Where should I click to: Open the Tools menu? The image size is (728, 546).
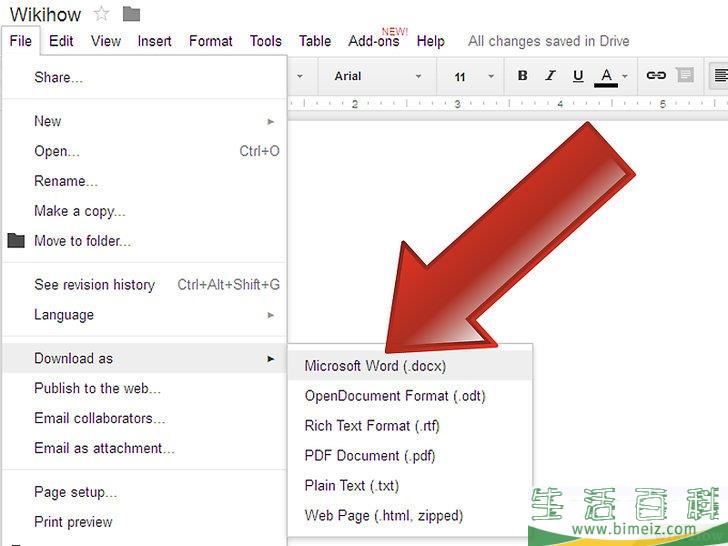coord(266,41)
